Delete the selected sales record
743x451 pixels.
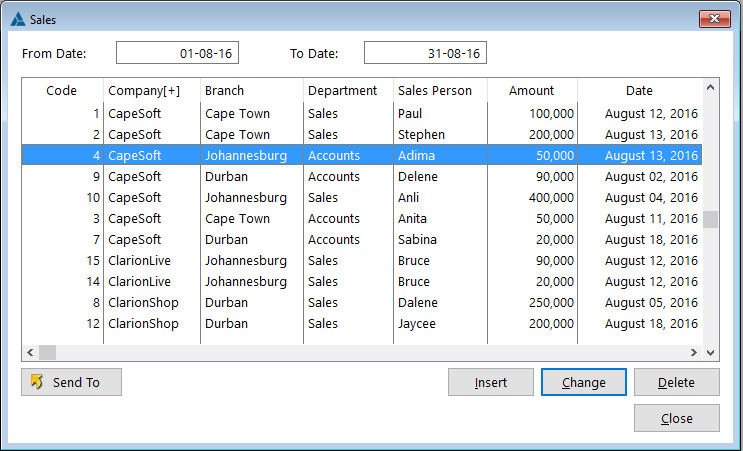point(676,382)
